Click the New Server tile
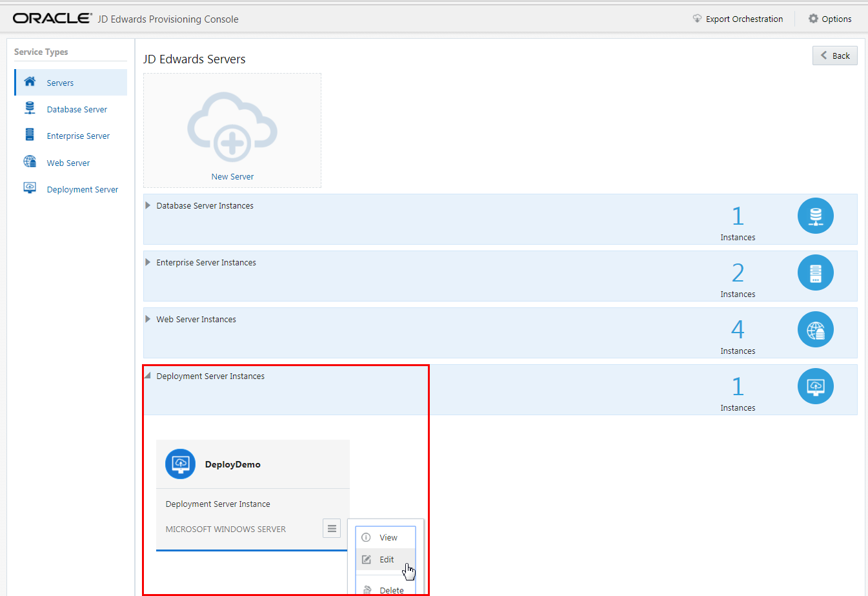Viewport: 868px width, 596px height. coord(232,130)
